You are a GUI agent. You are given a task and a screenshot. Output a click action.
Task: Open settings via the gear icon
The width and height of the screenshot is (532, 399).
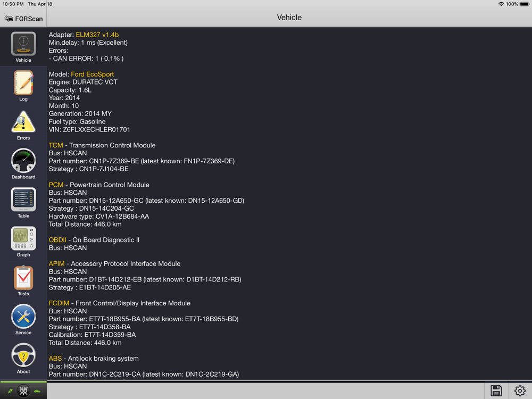520,390
